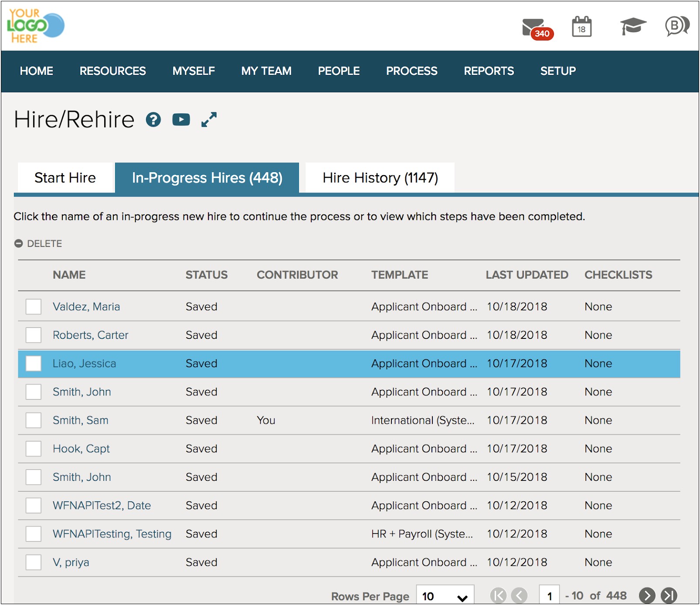Viewport: 700px width, 605px height.
Task: Click the 'You' contributor cell
Action: (x=266, y=420)
